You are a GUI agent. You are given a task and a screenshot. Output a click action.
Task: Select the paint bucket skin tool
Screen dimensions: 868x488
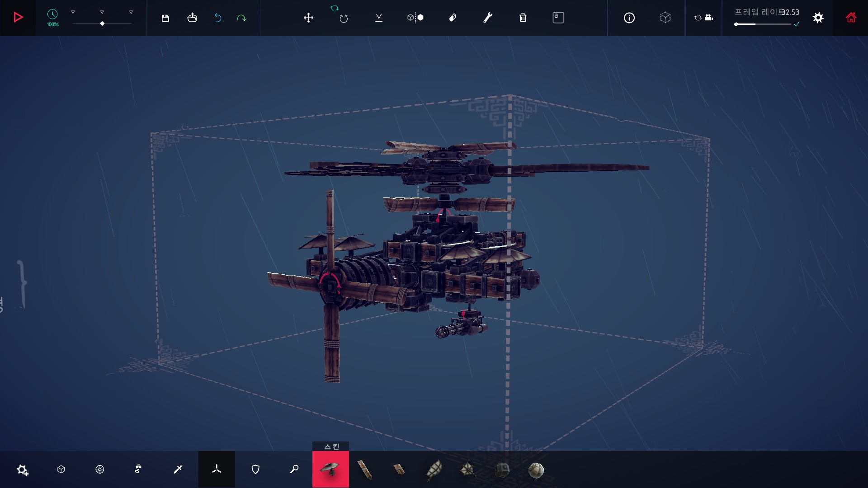[x=452, y=18]
